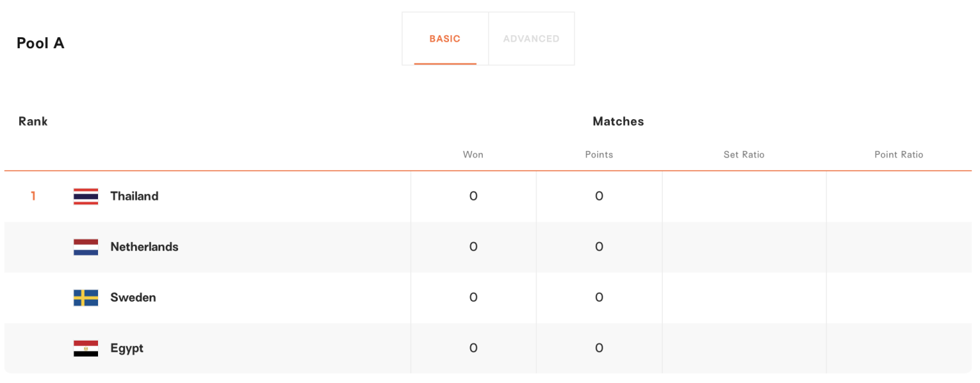
Task: Click the Sweden flag icon
Action: (85, 298)
